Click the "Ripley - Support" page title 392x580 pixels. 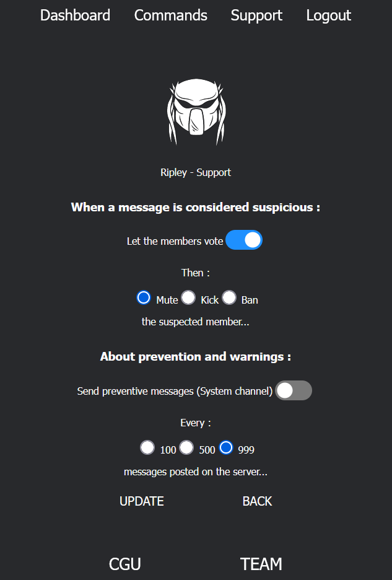point(196,172)
